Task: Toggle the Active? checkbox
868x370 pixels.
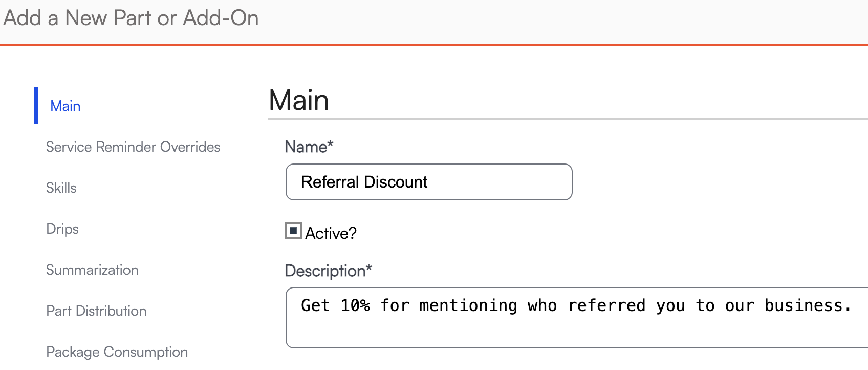Action: [x=293, y=231]
